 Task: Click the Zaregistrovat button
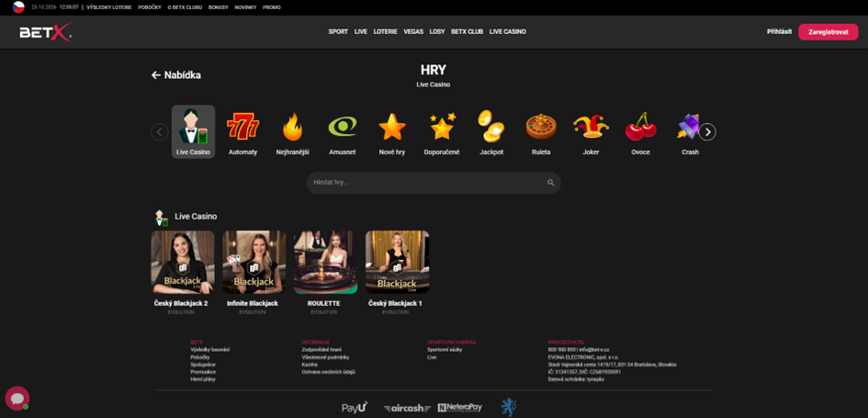[x=829, y=32]
